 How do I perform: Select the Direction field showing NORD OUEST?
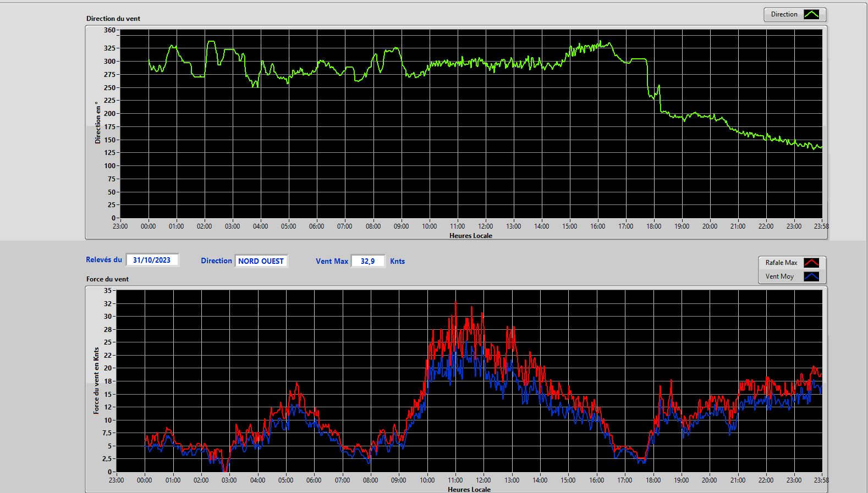pyautogui.click(x=261, y=261)
